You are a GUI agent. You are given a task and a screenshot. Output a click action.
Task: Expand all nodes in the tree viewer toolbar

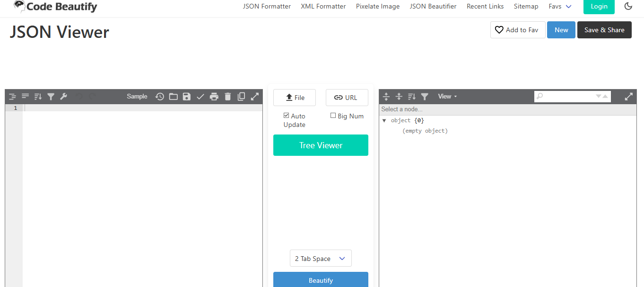pos(386,97)
